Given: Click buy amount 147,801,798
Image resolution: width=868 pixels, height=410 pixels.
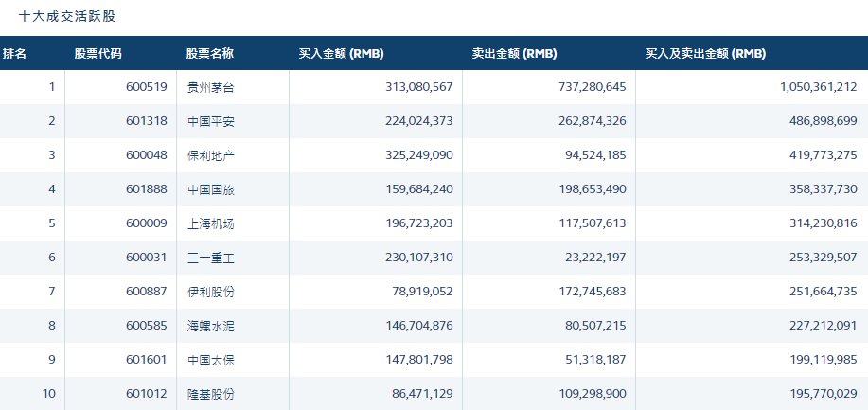Looking at the screenshot, I should pyautogui.click(x=419, y=360).
